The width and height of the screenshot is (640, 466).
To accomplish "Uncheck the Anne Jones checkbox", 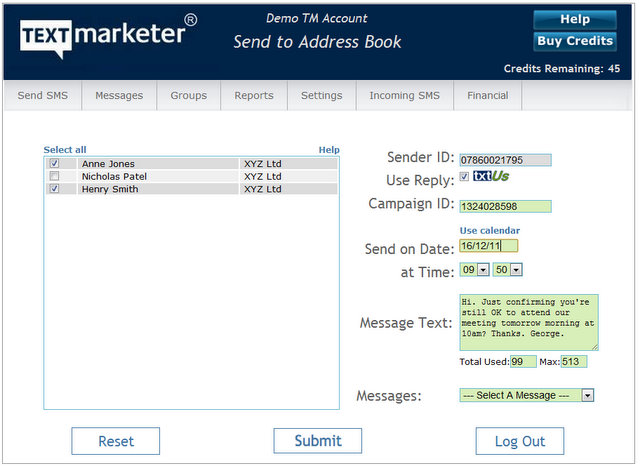I will (x=55, y=164).
